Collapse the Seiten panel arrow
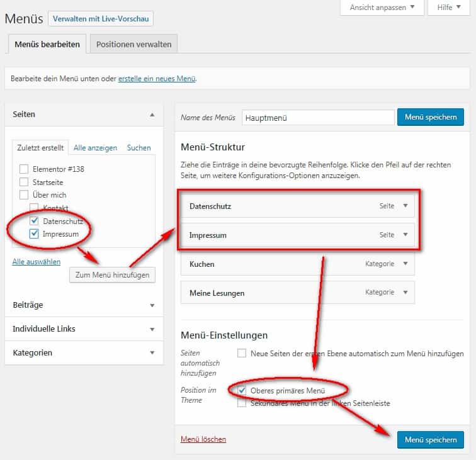This screenshot has width=476, height=460. click(x=152, y=115)
